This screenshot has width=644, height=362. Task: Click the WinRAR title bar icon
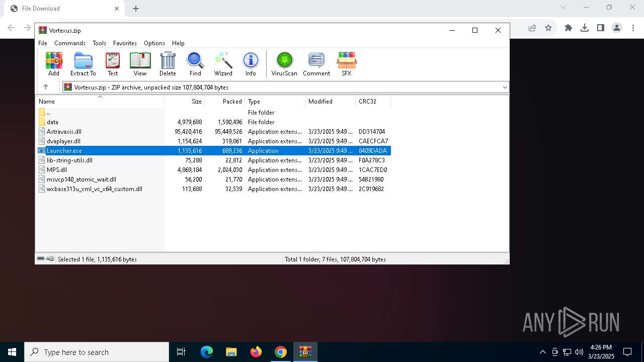(43, 30)
